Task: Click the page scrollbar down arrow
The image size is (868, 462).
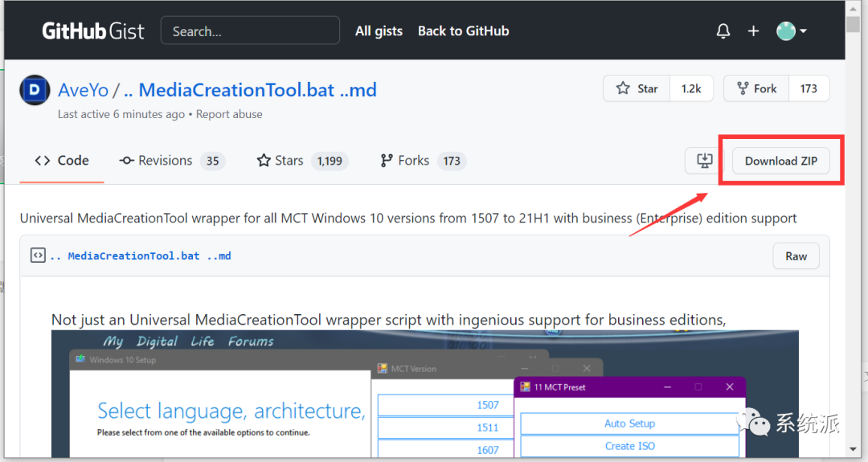Action: click(x=853, y=449)
